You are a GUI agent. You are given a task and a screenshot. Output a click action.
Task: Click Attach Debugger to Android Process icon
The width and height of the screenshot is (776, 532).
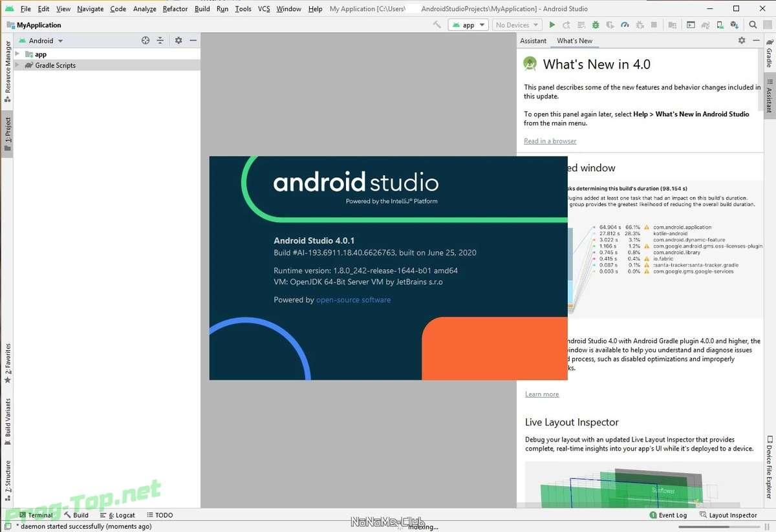640,25
